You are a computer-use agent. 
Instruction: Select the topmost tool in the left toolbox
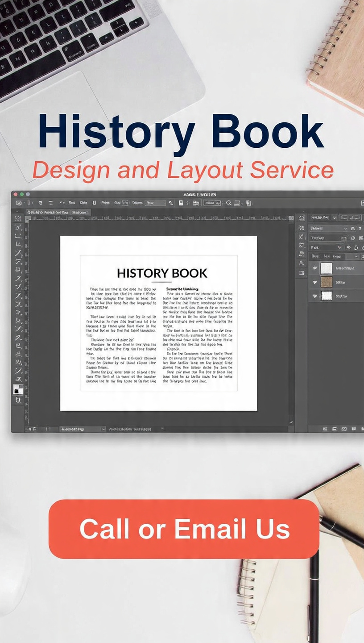(x=18, y=218)
